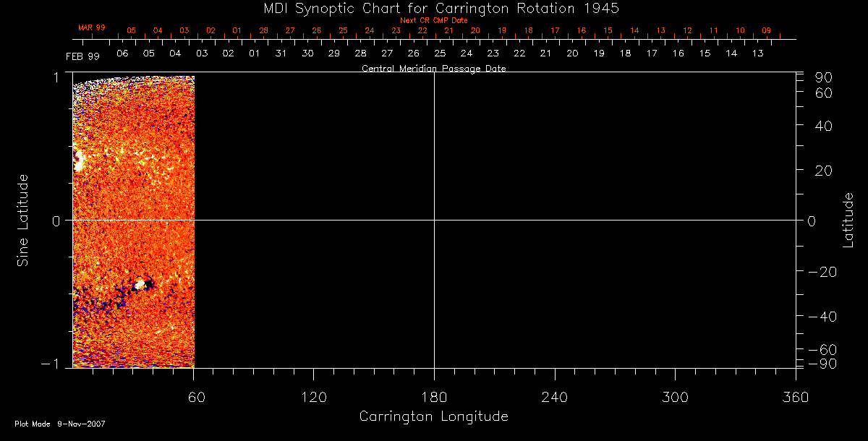Screen dimensions: 868x441
Task: Click the MDI Synoptic Chart title text
Action: 433,8
